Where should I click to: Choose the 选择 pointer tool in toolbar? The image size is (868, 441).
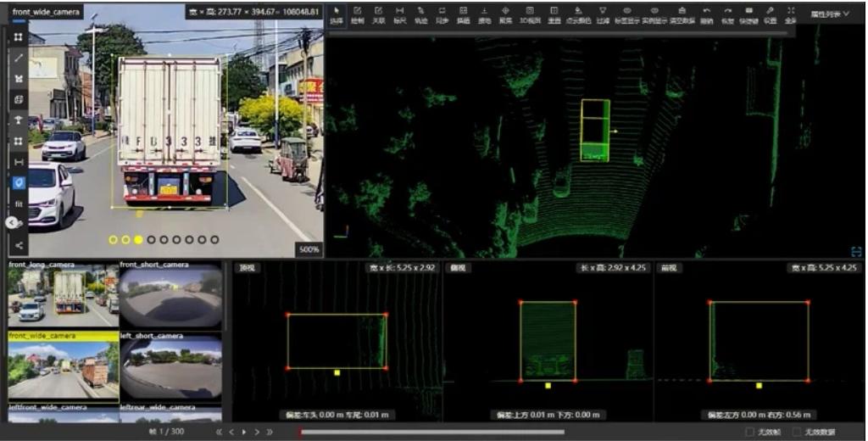[337, 15]
